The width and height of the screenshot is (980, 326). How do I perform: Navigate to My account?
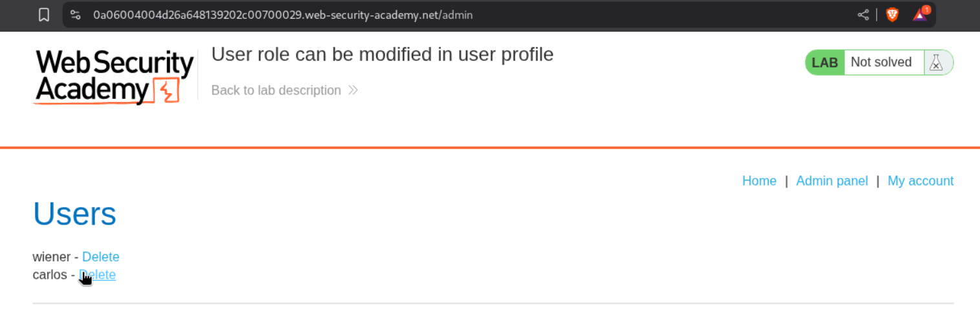920,181
